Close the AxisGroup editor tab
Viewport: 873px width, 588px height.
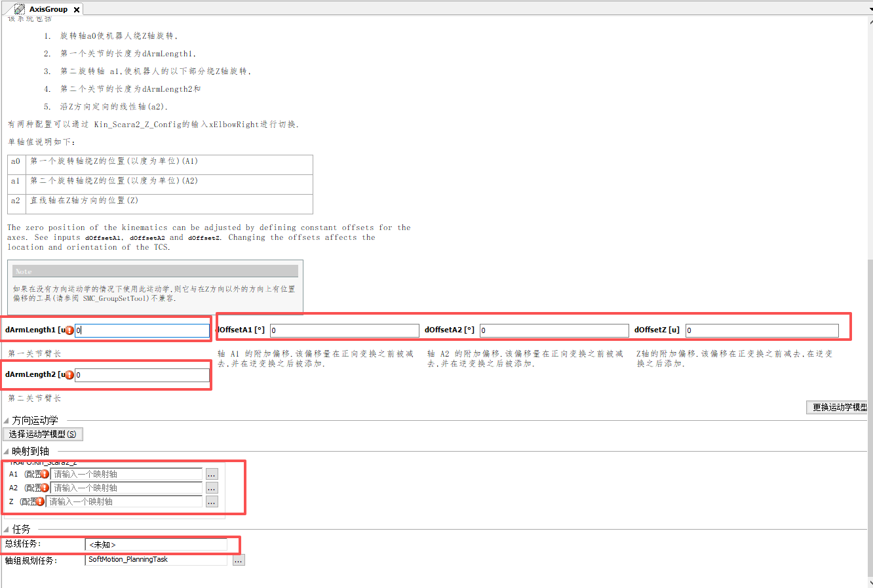pos(77,9)
